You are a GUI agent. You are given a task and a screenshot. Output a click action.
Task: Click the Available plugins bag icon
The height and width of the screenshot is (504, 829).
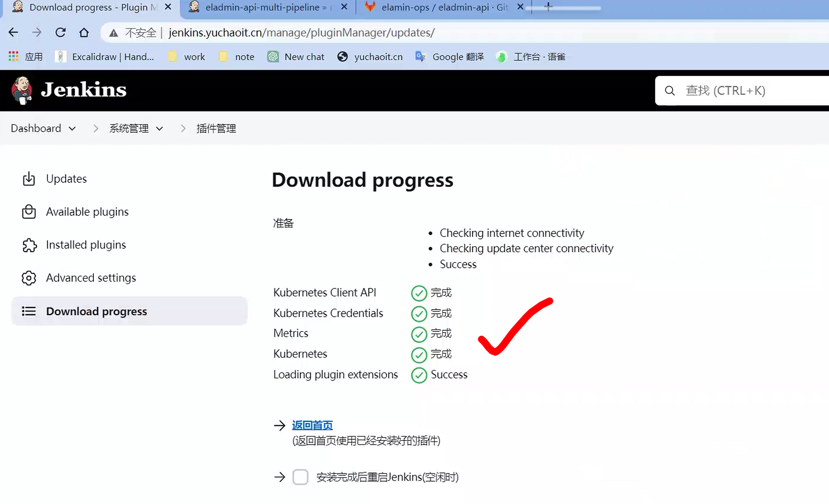[29, 212]
